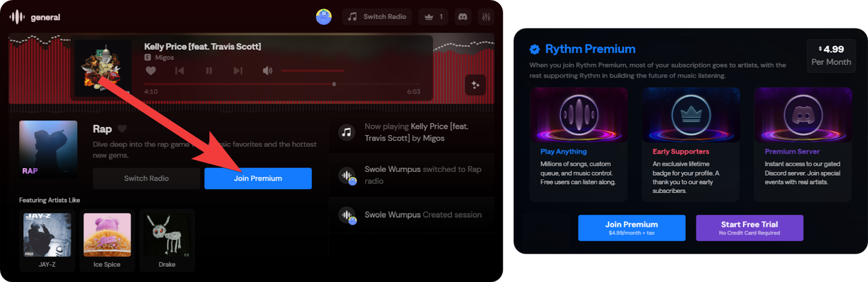Click the Rythm Premium verified badge icon

click(x=534, y=49)
